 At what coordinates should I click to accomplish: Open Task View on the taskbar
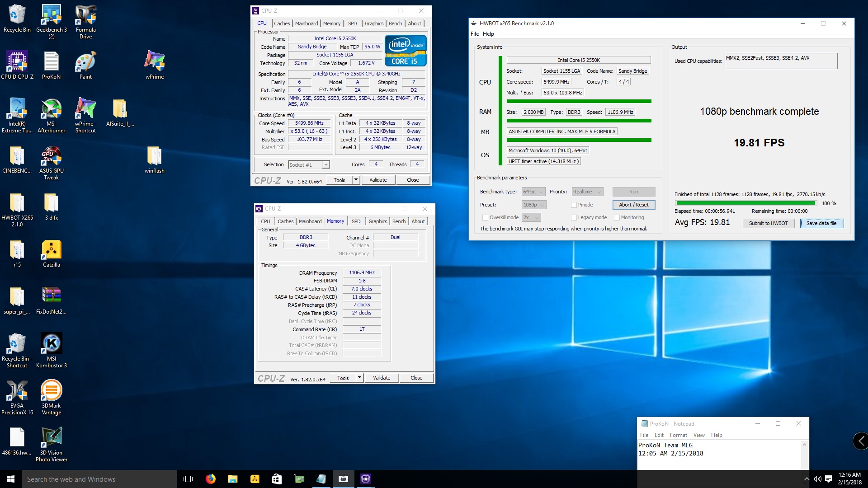tap(188, 479)
